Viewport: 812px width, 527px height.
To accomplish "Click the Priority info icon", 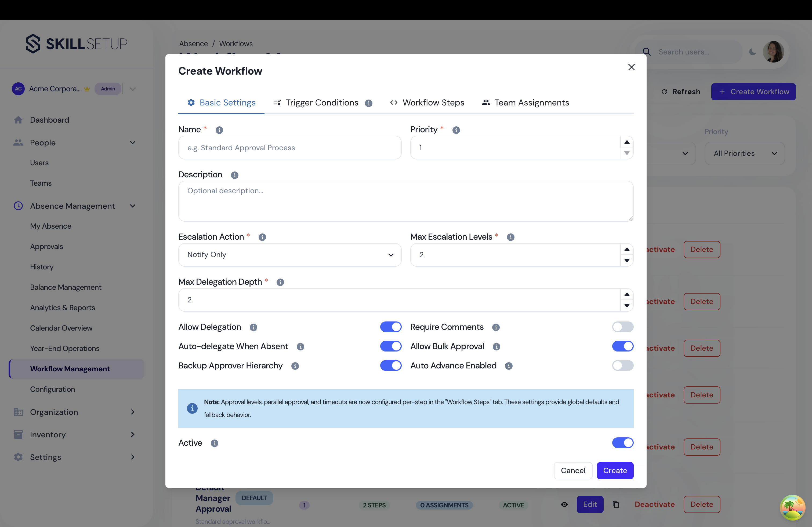I will pyautogui.click(x=456, y=130).
